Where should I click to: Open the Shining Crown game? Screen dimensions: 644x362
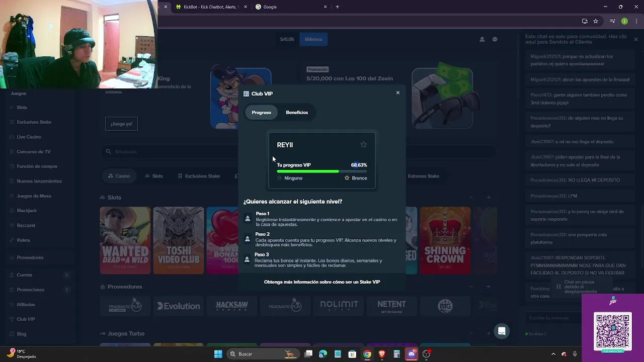(x=445, y=240)
